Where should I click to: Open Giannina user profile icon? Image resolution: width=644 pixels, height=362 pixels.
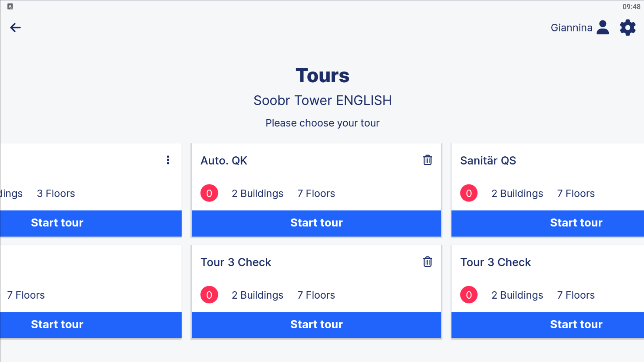[603, 27]
